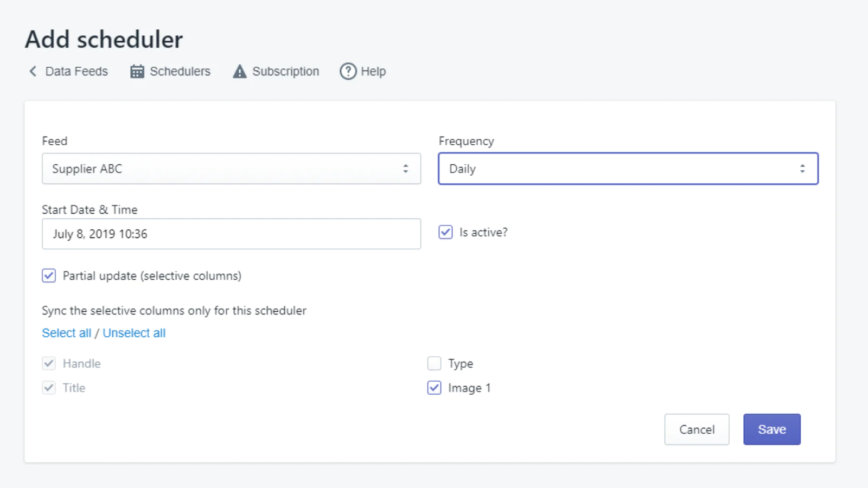Open the Feed dropdown showing Supplier ABC
Image resolution: width=868 pixels, height=488 pixels.
click(x=231, y=169)
